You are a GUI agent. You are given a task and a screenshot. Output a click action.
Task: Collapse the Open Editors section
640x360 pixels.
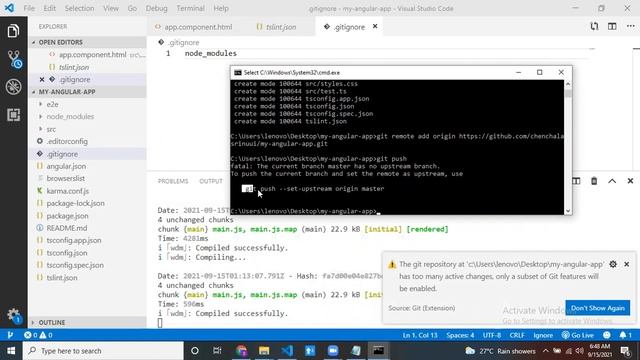pos(60,42)
